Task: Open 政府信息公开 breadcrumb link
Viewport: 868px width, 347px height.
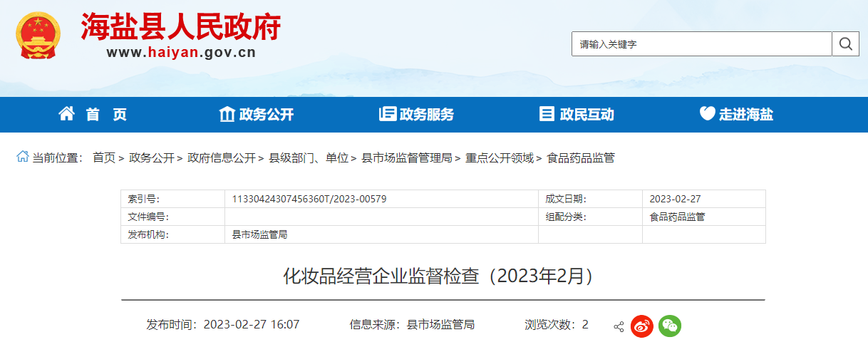Action: coord(222,158)
